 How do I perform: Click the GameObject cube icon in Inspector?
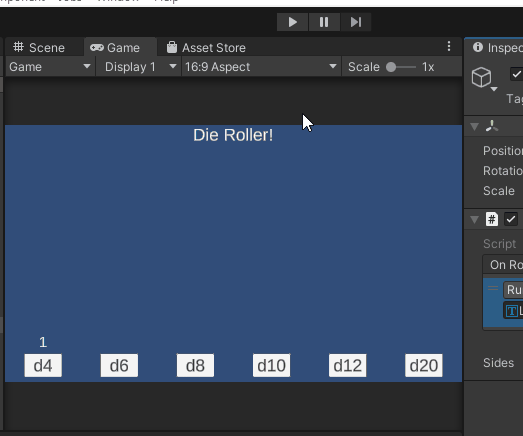(x=481, y=77)
